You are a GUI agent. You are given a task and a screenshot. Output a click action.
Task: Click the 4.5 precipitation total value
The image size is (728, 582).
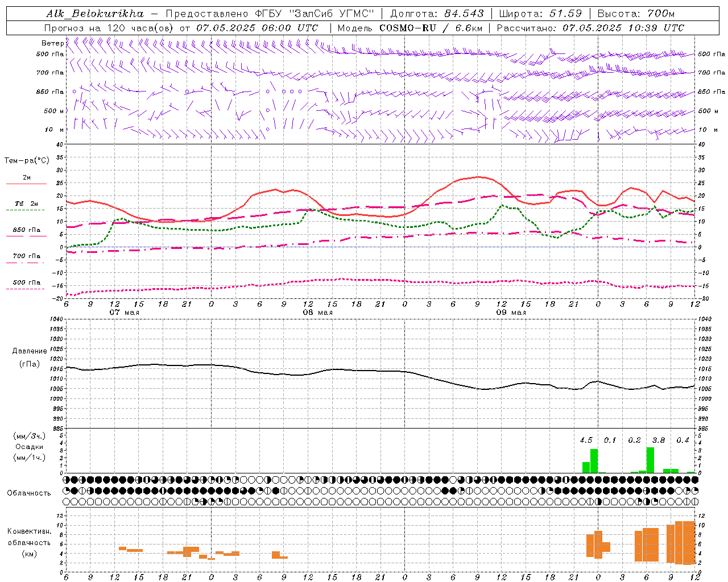(586, 440)
